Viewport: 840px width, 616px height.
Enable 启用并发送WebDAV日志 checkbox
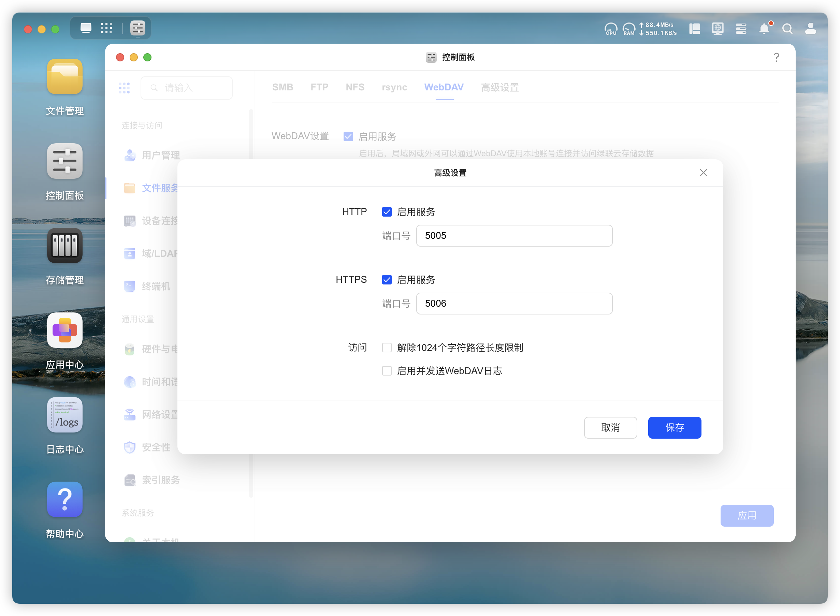[387, 371]
